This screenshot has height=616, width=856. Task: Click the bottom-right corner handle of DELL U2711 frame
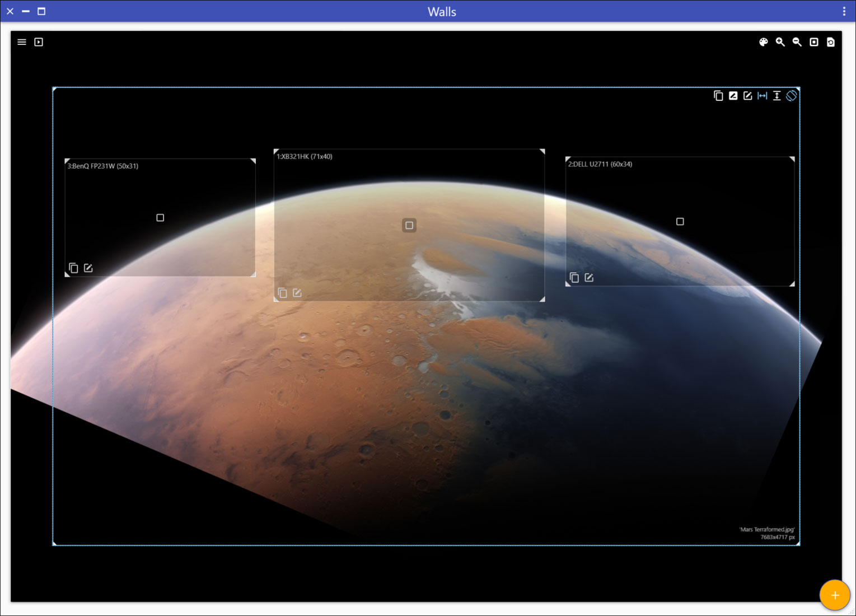(x=792, y=284)
